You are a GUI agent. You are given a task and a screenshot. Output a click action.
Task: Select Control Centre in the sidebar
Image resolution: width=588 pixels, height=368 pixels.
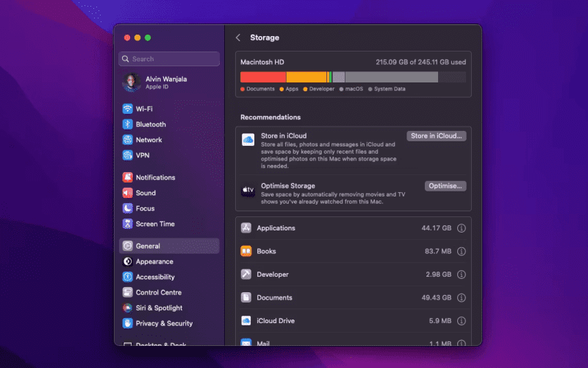coord(159,292)
